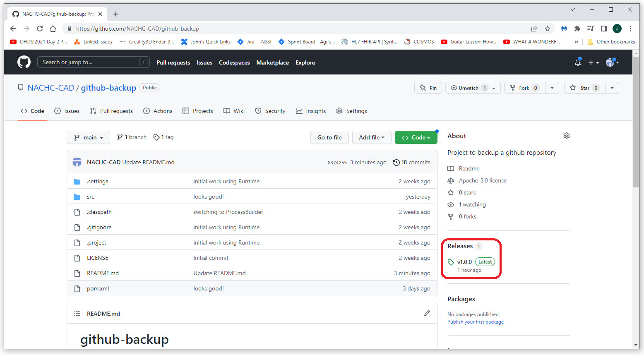Viewport: 644px width, 355px height.
Task: Click the About settings gear icon
Action: [567, 136]
